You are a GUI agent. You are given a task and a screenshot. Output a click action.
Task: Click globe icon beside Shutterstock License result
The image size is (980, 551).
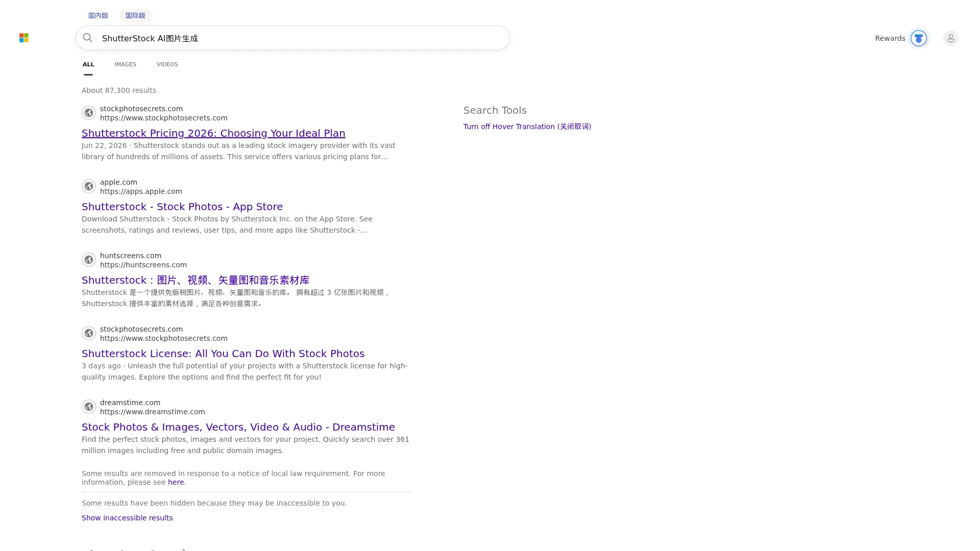point(89,333)
